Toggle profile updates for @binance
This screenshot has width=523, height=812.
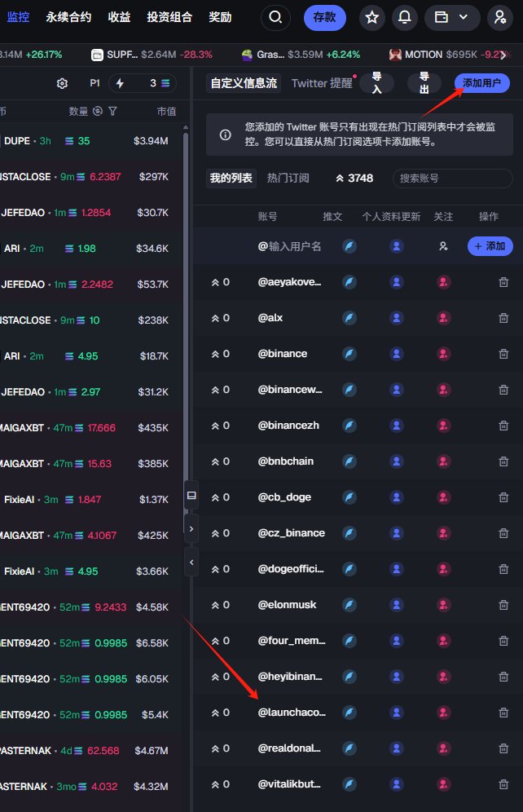pos(396,354)
